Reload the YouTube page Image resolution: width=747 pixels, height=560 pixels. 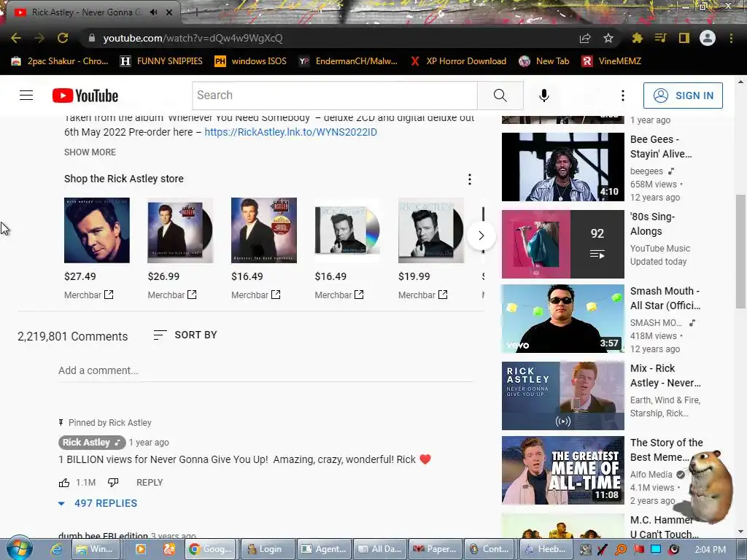[63, 38]
